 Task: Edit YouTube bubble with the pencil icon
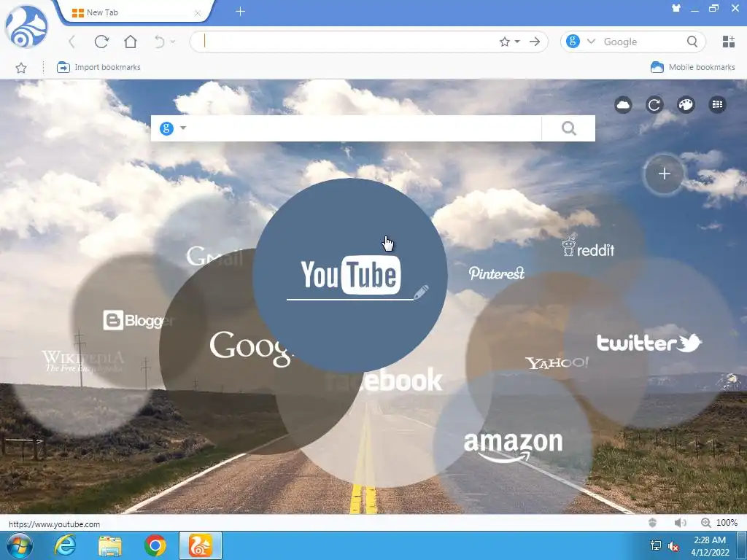pyautogui.click(x=421, y=292)
